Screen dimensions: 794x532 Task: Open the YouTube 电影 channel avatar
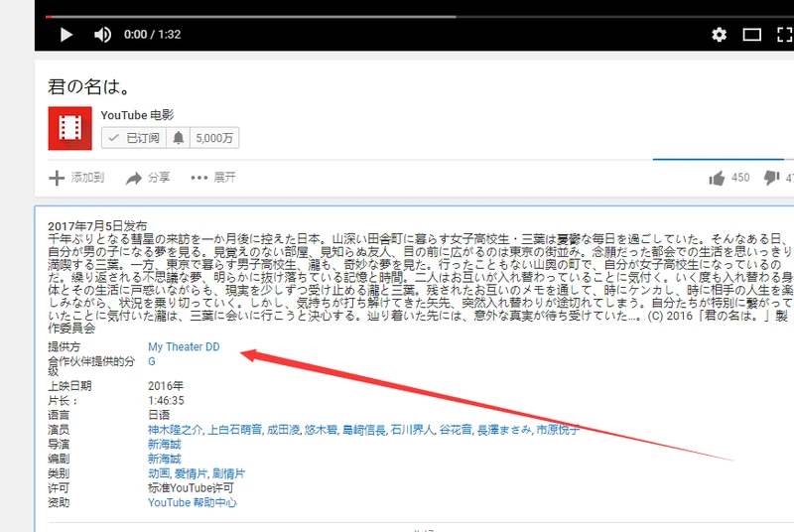pyautogui.click(x=69, y=128)
